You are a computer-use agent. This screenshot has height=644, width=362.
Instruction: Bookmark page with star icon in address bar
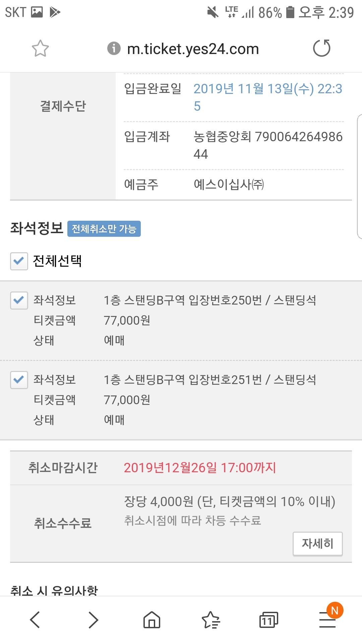[40, 48]
